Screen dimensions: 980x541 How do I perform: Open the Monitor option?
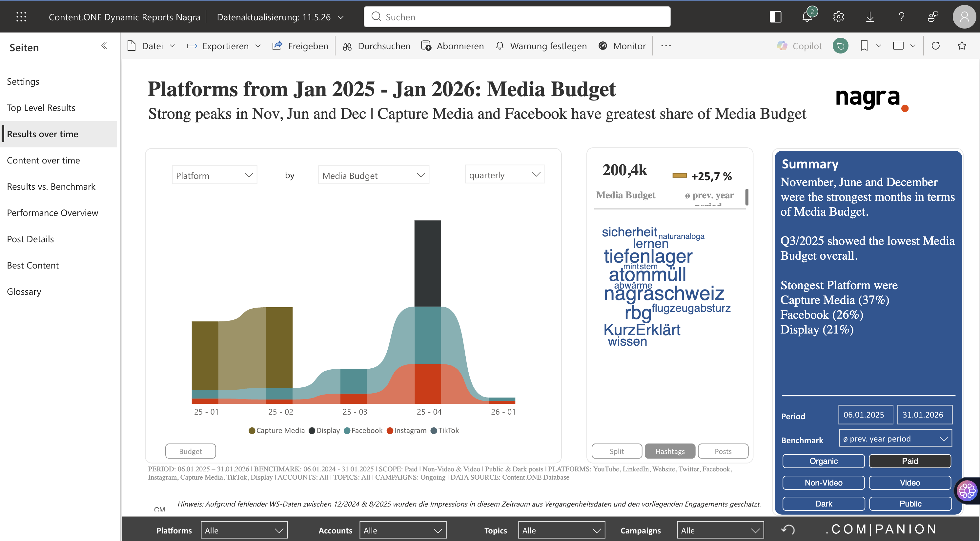tap(622, 46)
